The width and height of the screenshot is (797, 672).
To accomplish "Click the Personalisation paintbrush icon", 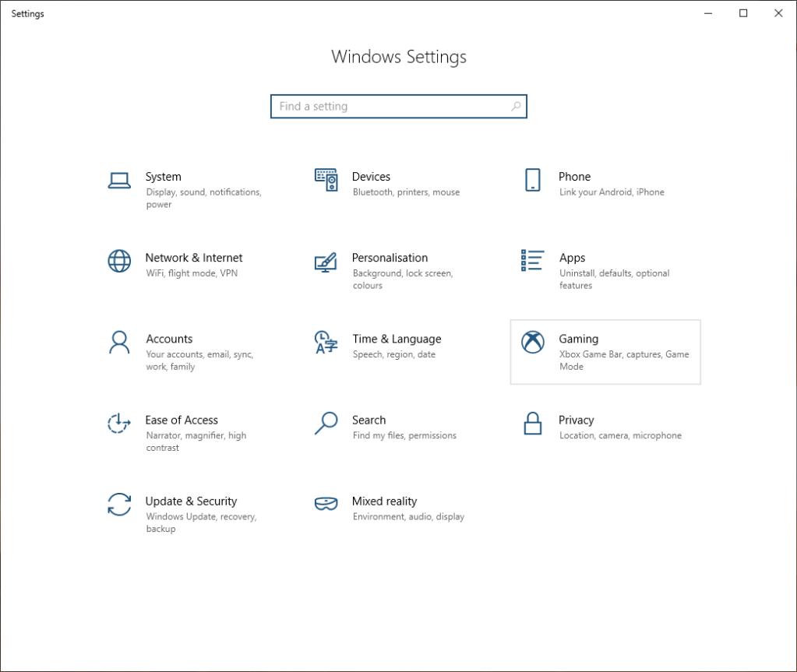I will [326, 262].
